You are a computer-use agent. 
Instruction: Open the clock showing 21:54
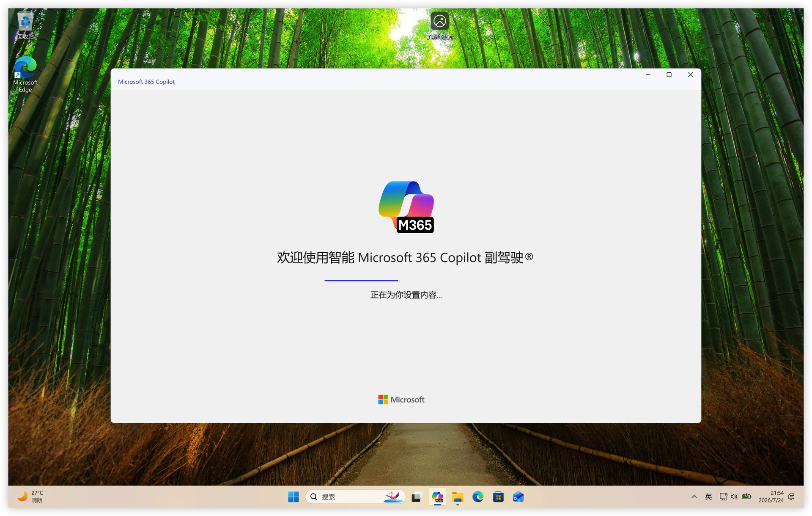tap(771, 497)
